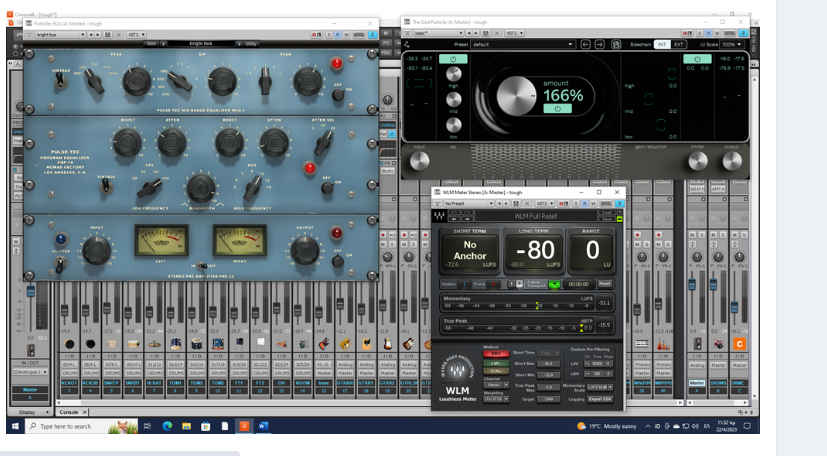Click the EQP-1A Low Frequency CPS selector
Screen dimensions: 827x456
[x=150, y=188]
